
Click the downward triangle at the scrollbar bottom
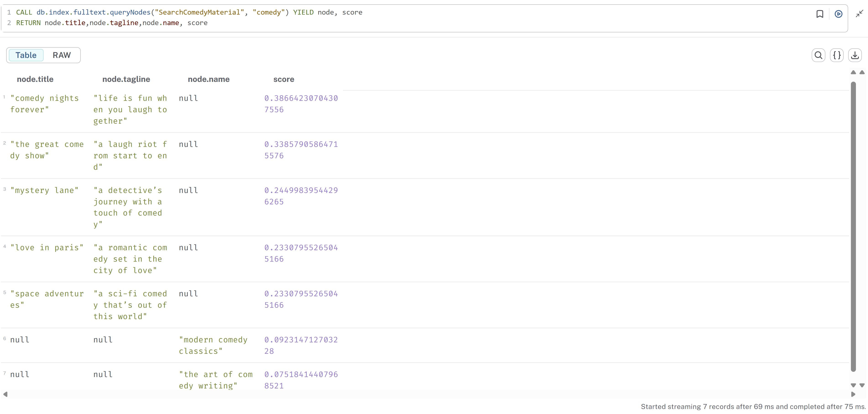853,385
